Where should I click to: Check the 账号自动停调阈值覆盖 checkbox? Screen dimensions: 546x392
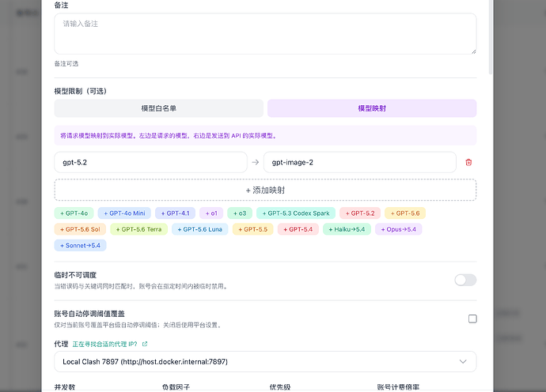[472, 319]
